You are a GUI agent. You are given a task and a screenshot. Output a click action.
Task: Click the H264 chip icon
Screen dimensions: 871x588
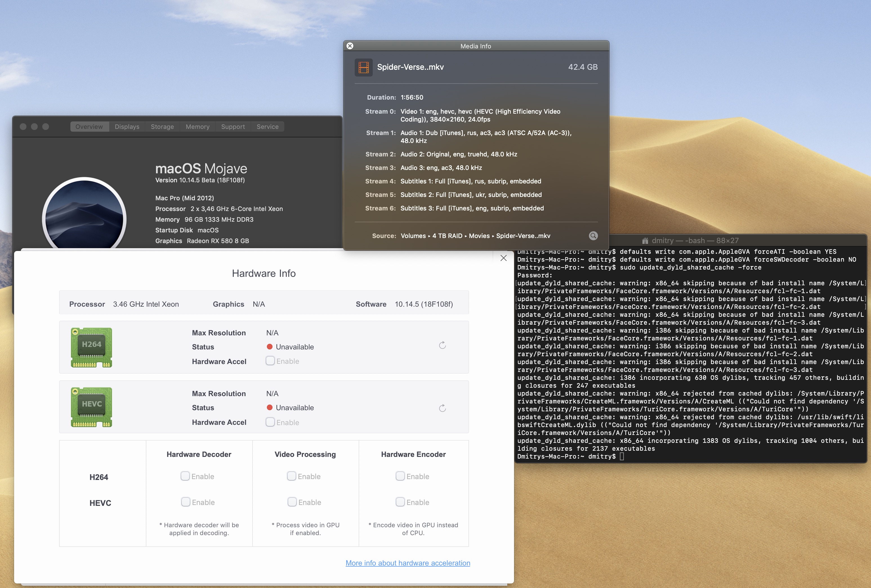[x=91, y=347]
